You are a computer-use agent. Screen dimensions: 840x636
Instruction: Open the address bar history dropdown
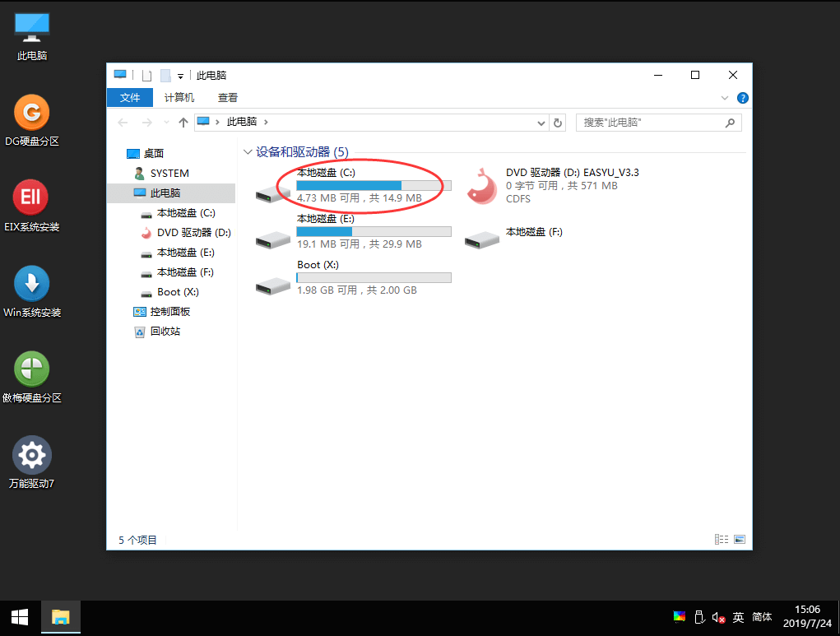(x=541, y=123)
